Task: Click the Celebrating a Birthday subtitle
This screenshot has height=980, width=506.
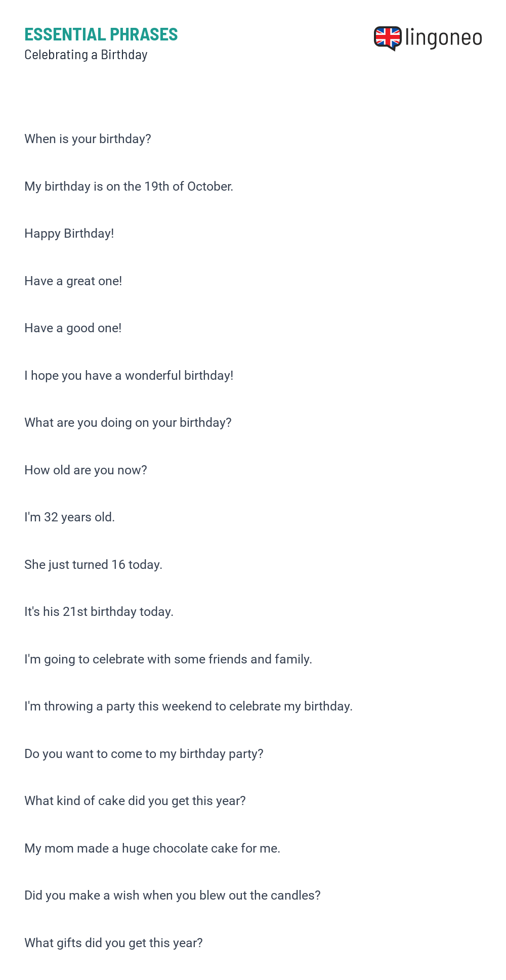Action: pyautogui.click(x=86, y=55)
